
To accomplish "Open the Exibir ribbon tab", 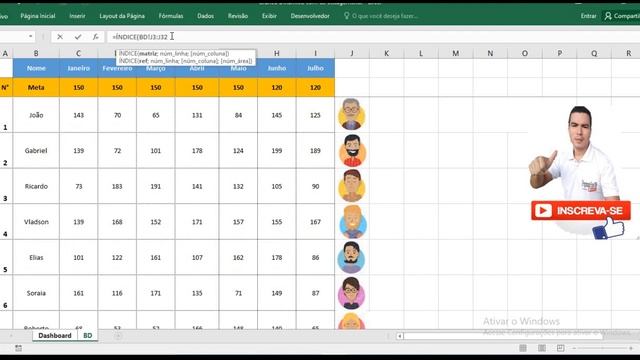I will [x=269, y=16].
